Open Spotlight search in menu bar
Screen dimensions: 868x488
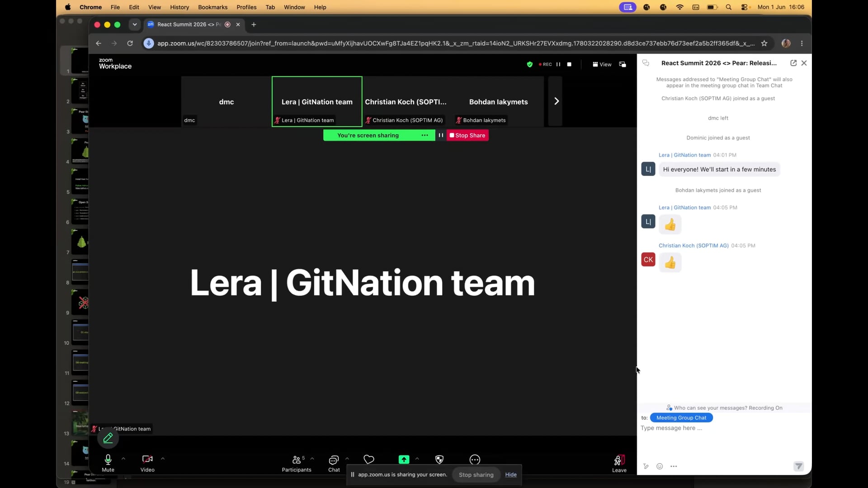tap(728, 7)
